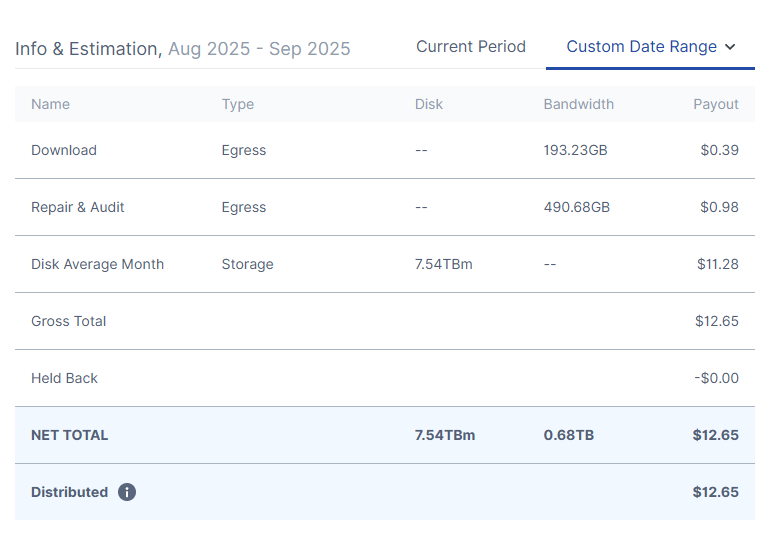Click the $11.28 storage payout value

click(x=717, y=264)
